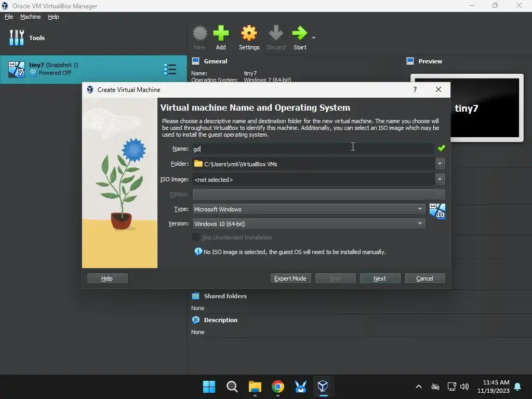The height and width of the screenshot is (399, 532).
Task: Expand the ISO Image dropdown arrow
Action: (x=440, y=179)
